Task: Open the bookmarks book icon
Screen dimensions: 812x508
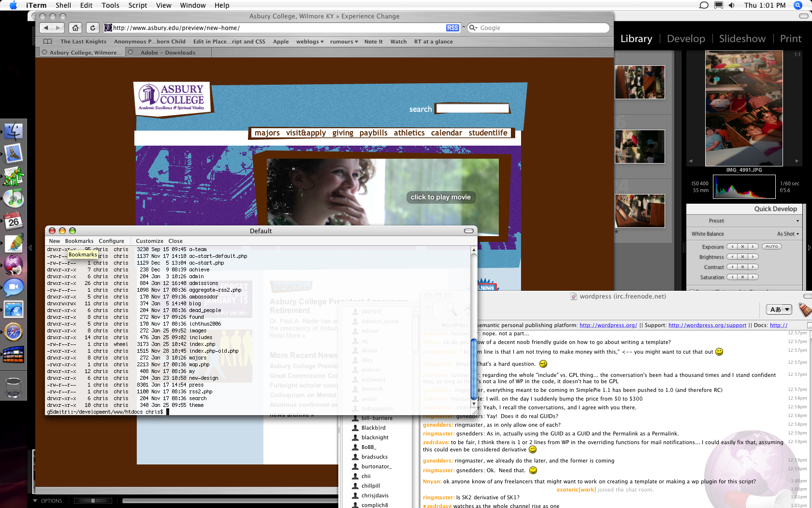Action: (x=47, y=42)
